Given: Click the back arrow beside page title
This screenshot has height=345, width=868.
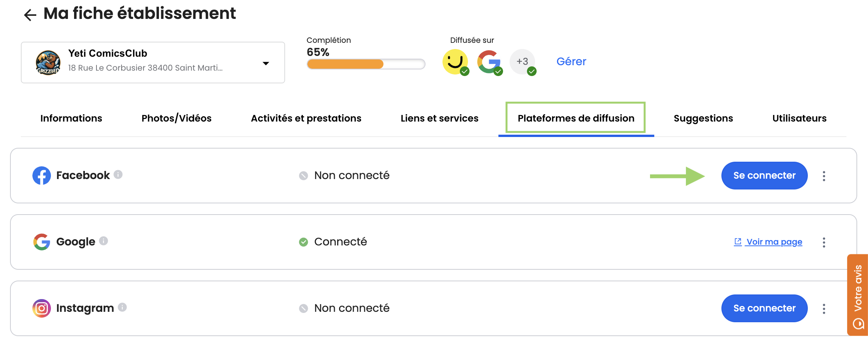Looking at the screenshot, I should [30, 15].
